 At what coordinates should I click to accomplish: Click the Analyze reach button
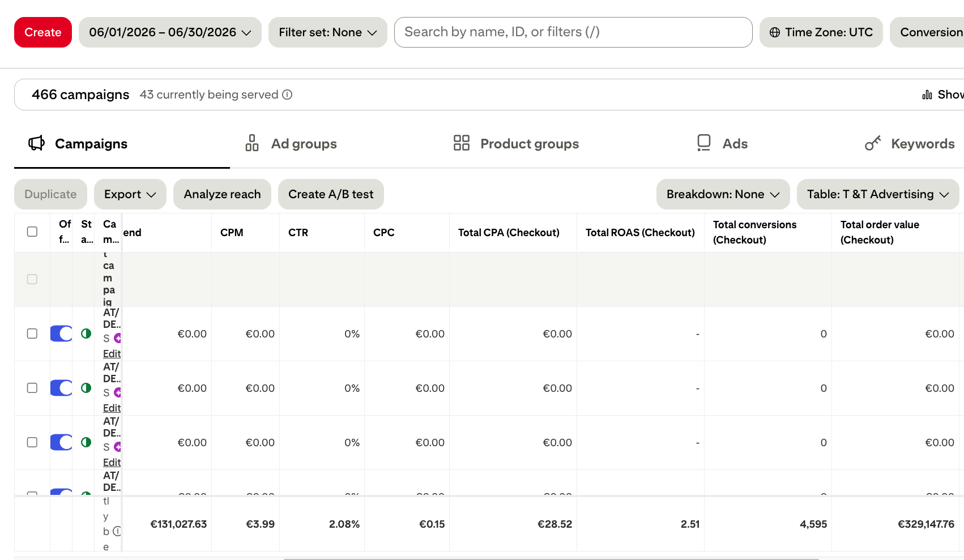(222, 194)
